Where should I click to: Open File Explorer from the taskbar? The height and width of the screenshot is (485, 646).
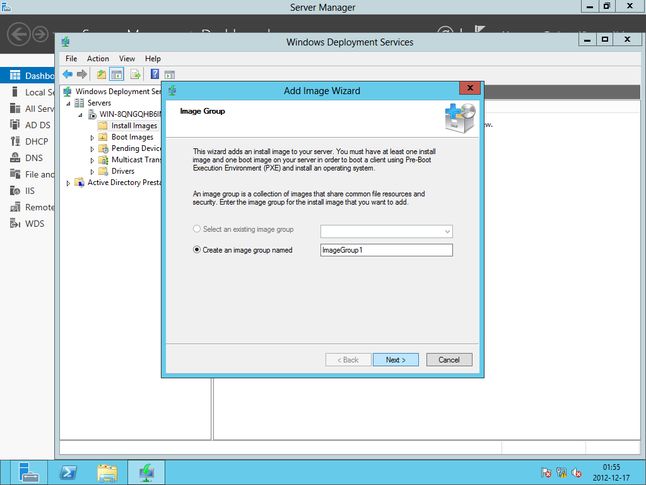[107, 472]
